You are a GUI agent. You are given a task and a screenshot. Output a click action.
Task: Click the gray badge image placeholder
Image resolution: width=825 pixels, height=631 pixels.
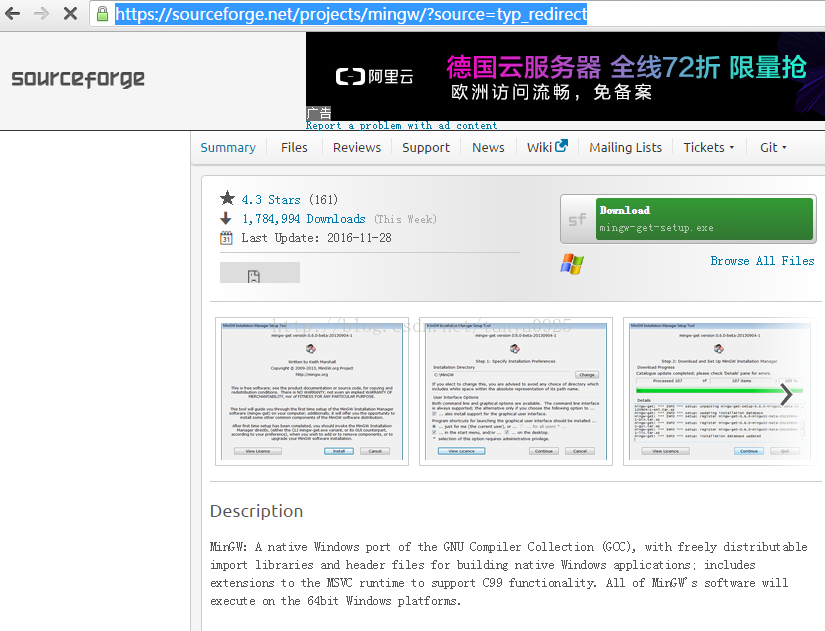[x=260, y=273]
